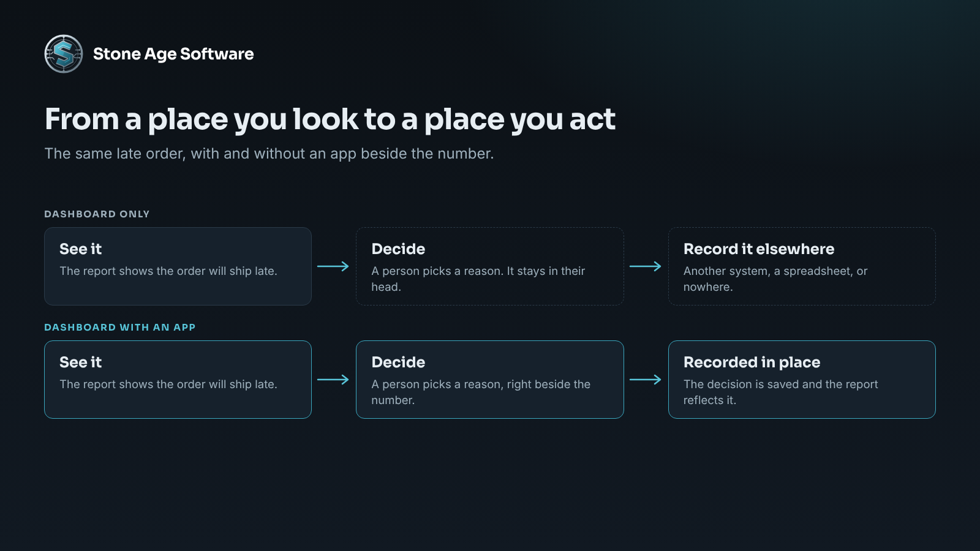Click the text 'Another system, a spreadsheet, or nowhere.'
This screenshot has width=980, height=551.
click(x=775, y=279)
